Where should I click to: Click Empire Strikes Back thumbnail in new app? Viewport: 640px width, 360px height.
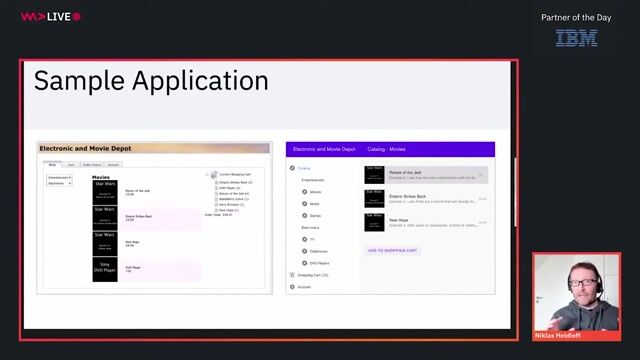[374, 199]
